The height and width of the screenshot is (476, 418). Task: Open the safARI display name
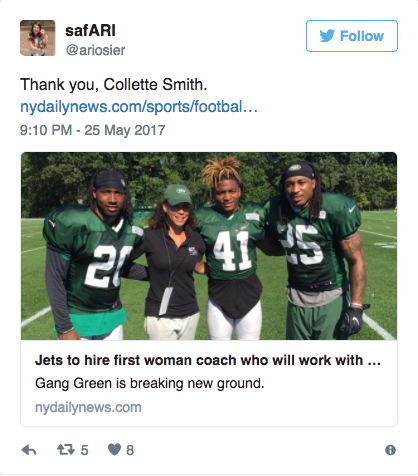(x=90, y=31)
